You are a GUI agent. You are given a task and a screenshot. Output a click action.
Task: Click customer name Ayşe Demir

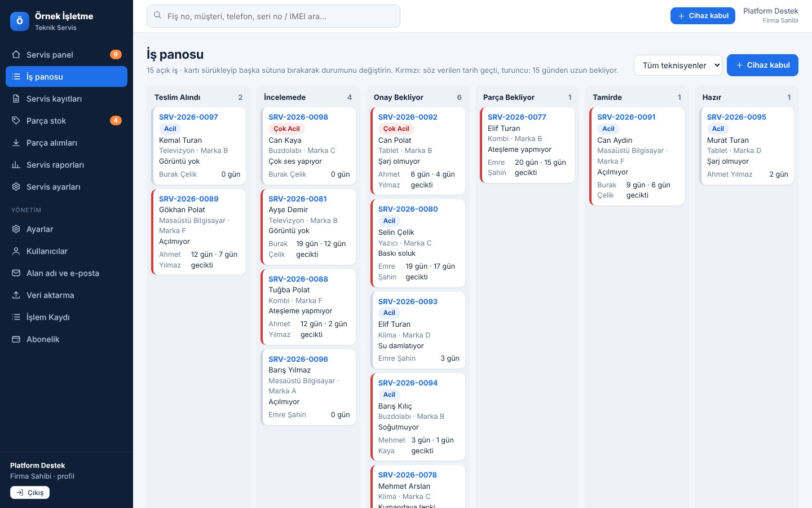pos(288,209)
